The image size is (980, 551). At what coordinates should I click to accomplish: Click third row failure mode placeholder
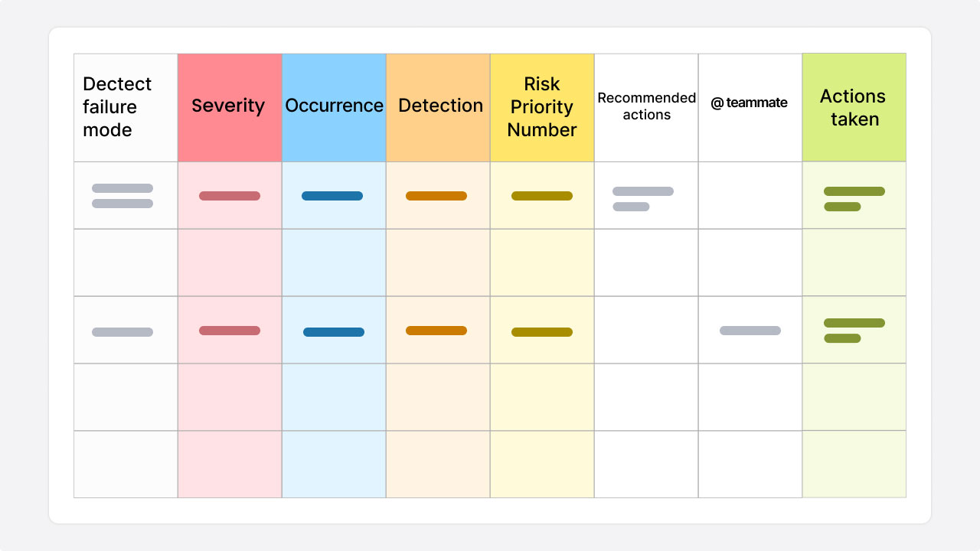tap(122, 332)
